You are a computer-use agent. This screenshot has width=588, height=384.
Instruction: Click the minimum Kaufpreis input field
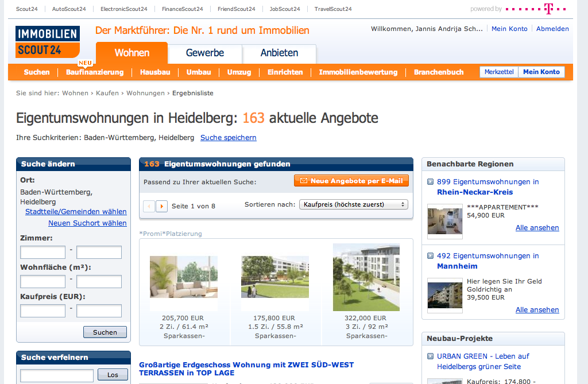[x=42, y=311]
